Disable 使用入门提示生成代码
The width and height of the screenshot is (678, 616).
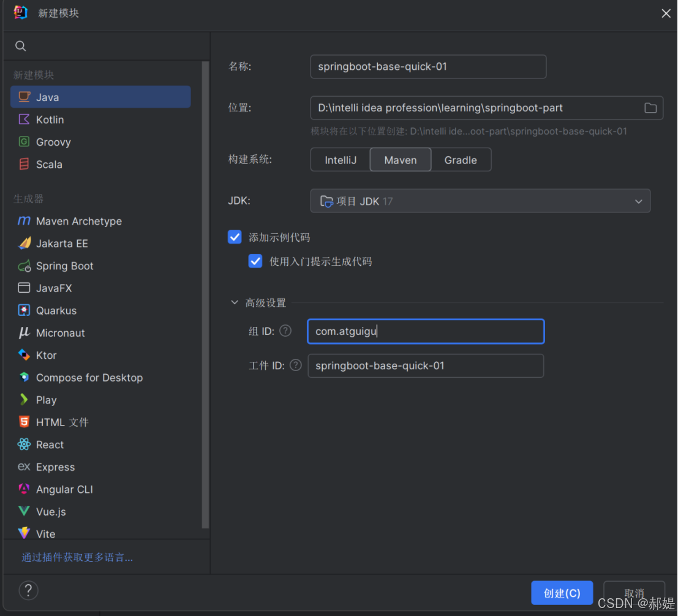(255, 261)
